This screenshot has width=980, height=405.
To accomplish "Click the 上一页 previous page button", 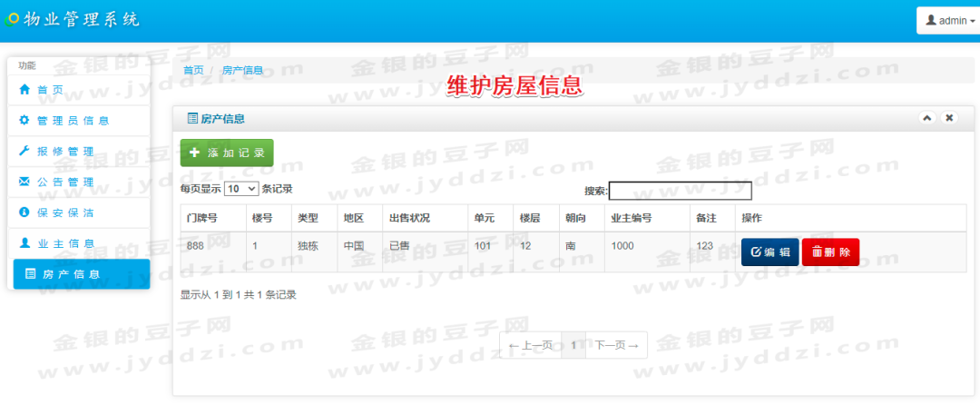I will (531, 345).
